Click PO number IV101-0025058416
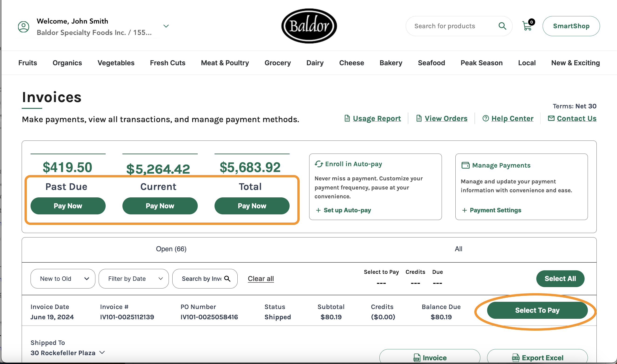Image resolution: width=617 pixels, height=364 pixels. pos(209,317)
